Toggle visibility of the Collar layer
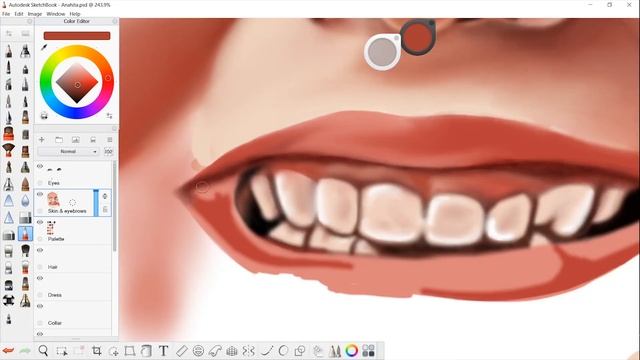Image resolution: width=640 pixels, height=360 pixels. pos(40,306)
